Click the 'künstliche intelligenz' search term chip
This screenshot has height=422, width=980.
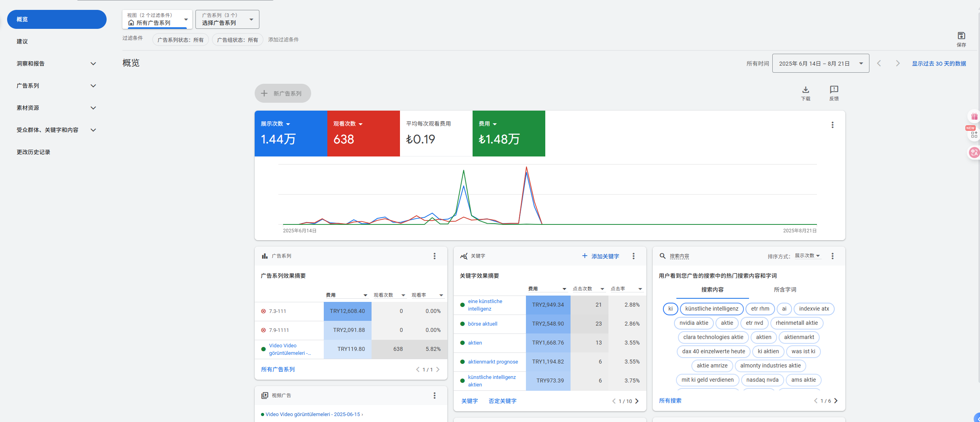(x=712, y=309)
